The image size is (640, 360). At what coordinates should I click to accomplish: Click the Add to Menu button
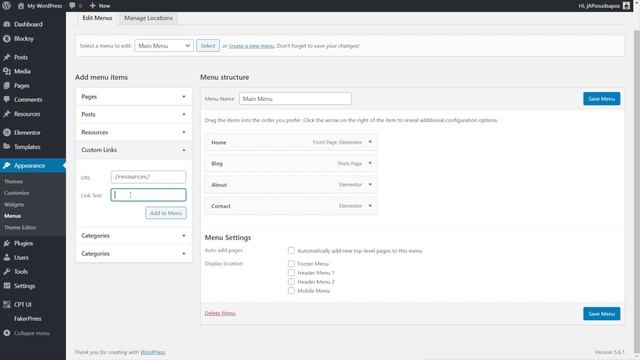[x=166, y=213]
